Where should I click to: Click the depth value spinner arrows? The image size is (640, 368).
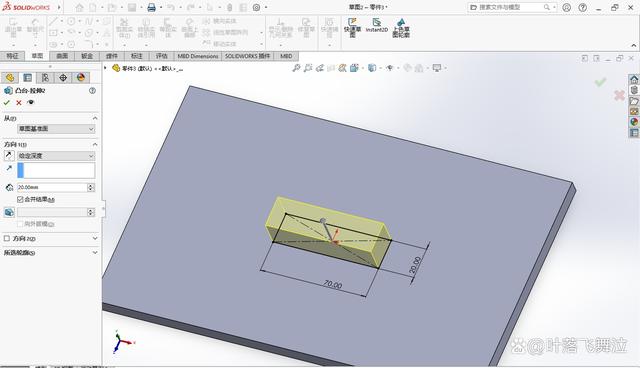[91, 187]
